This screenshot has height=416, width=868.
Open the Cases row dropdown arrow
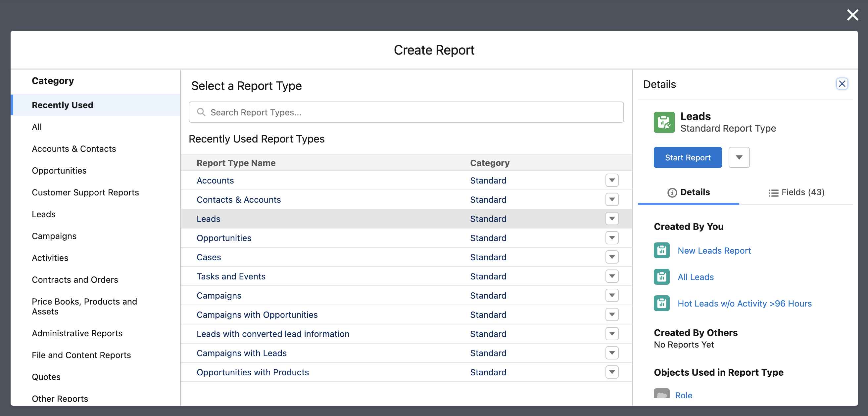[611, 257]
